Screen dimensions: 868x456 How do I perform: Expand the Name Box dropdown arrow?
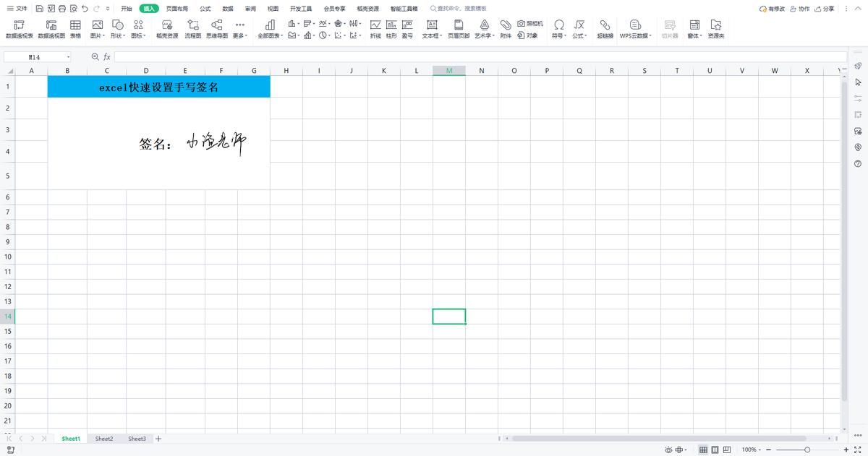coord(69,57)
